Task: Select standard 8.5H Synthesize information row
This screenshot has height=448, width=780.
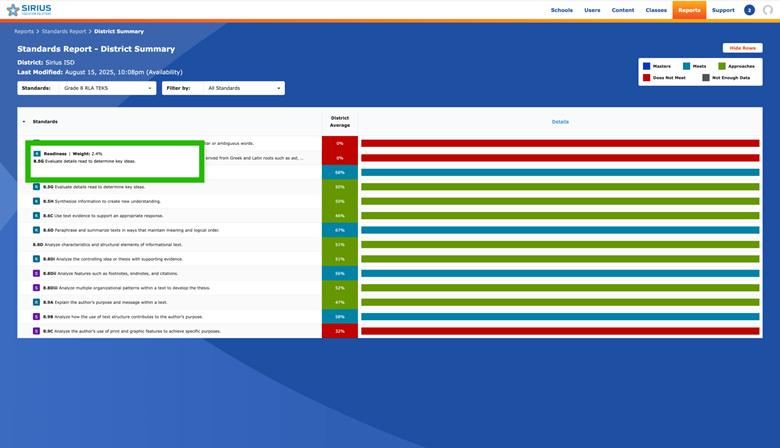Action: click(x=101, y=201)
